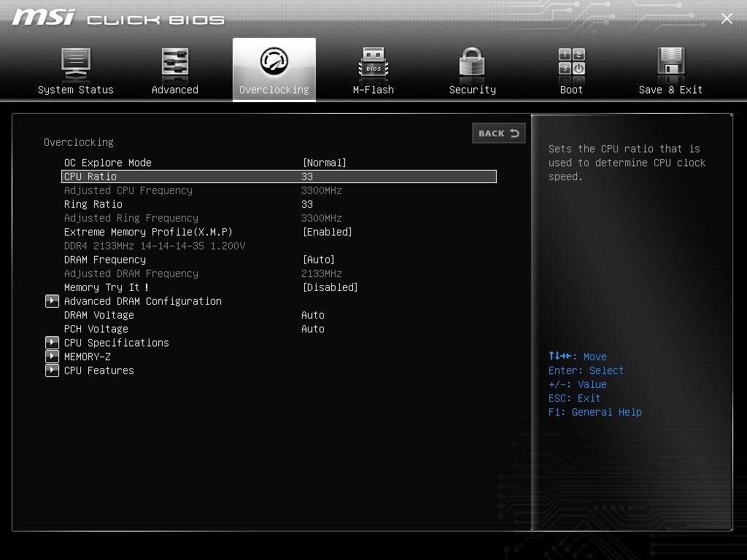The width and height of the screenshot is (747, 560).
Task: Open MEMORY-Z entry
Action: pyautogui.click(x=88, y=357)
